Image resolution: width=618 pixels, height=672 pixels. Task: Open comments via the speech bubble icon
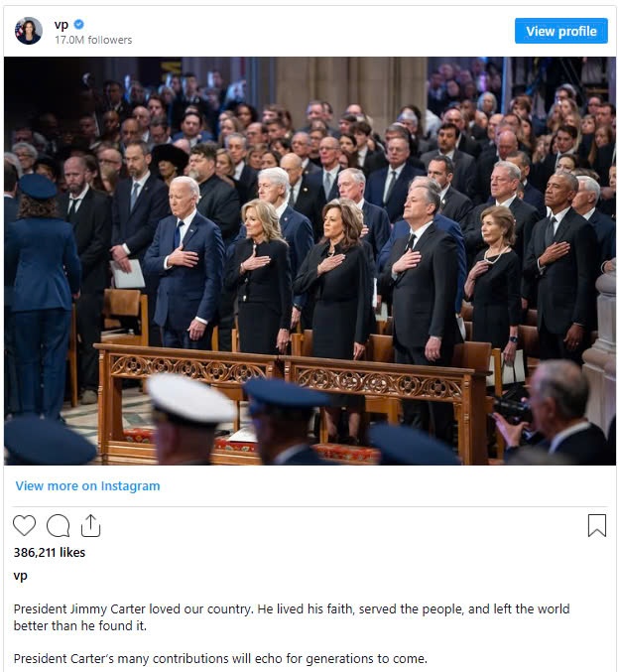(x=59, y=525)
